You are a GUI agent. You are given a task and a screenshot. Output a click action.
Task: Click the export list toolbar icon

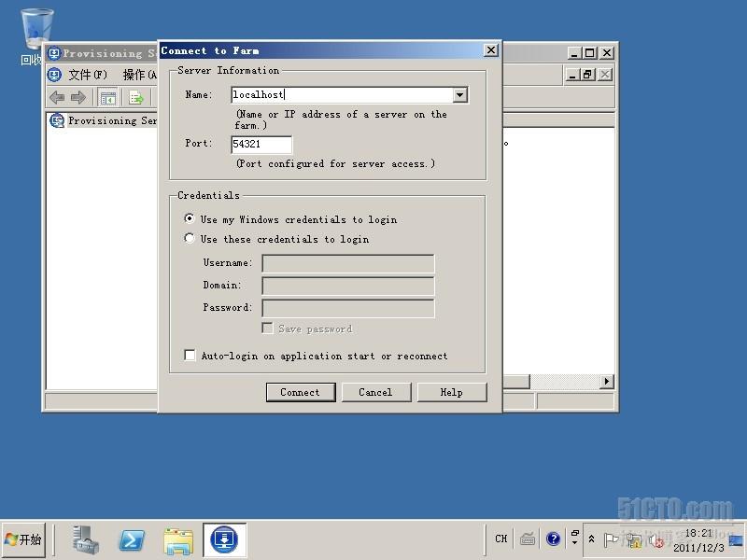tap(136, 98)
